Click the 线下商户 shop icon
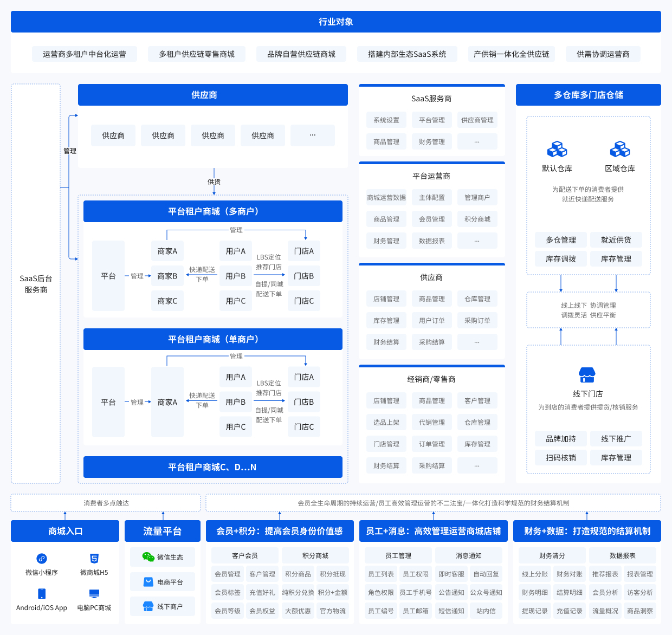Image resolution: width=672 pixels, height=635 pixels. 148,606
